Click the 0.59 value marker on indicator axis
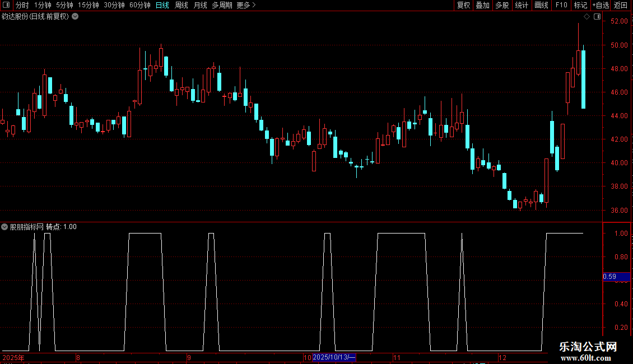Viewport: 633px width, 364px height. [x=616, y=277]
